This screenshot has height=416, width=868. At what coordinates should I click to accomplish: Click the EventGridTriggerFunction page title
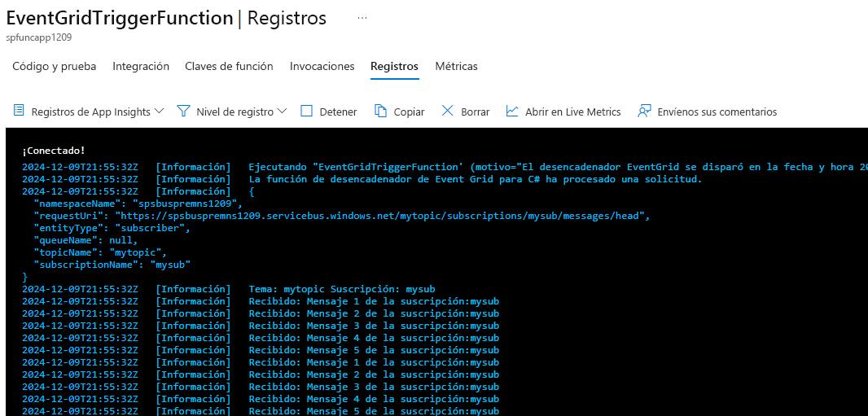click(120, 18)
